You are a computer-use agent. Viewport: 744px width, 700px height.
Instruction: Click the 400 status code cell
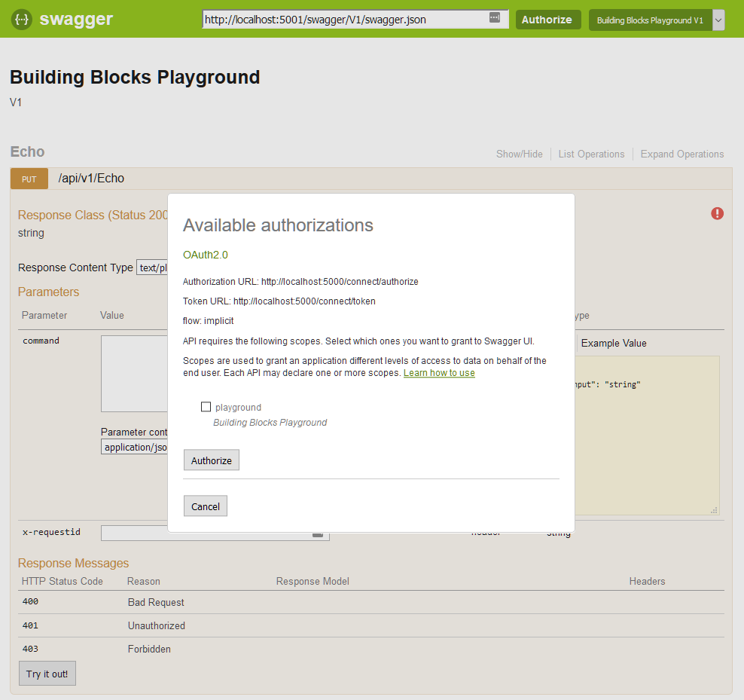click(30, 602)
